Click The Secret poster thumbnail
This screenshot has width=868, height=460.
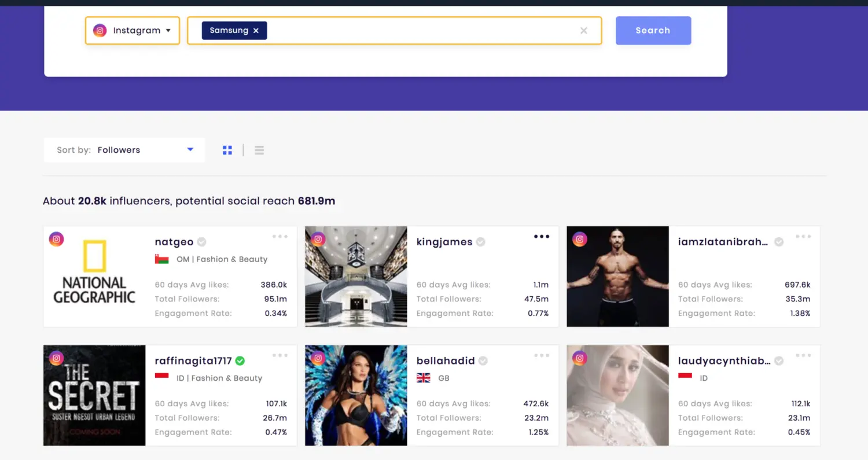coord(94,396)
